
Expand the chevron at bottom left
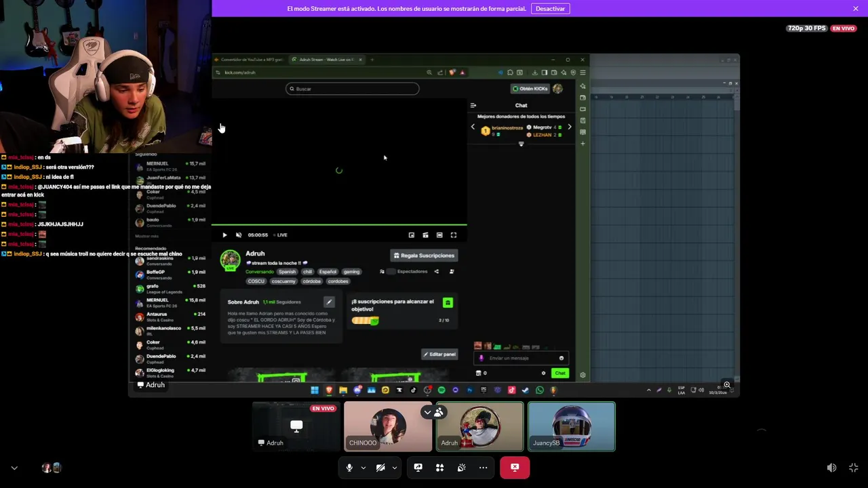pyautogui.click(x=14, y=468)
